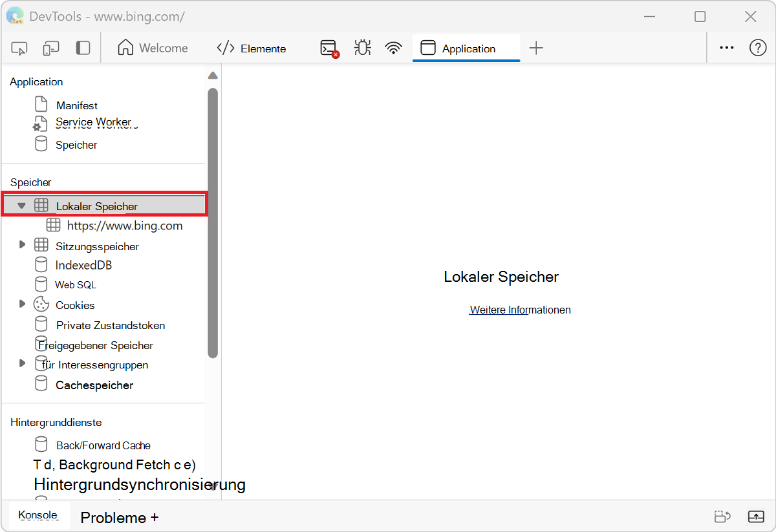Click the sidebar vertical scrollbar thumb
Image resolution: width=776 pixels, height=532 pixels.
point(213,223)
